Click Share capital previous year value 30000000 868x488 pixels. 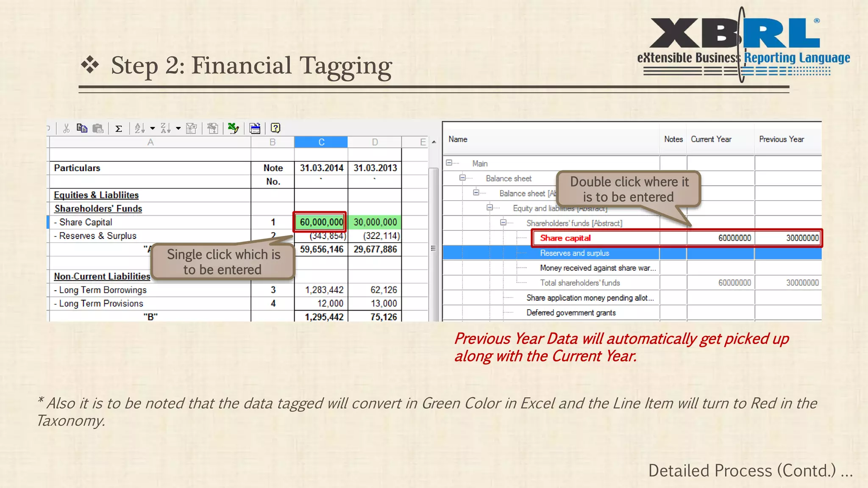click(x=802, y=238)
